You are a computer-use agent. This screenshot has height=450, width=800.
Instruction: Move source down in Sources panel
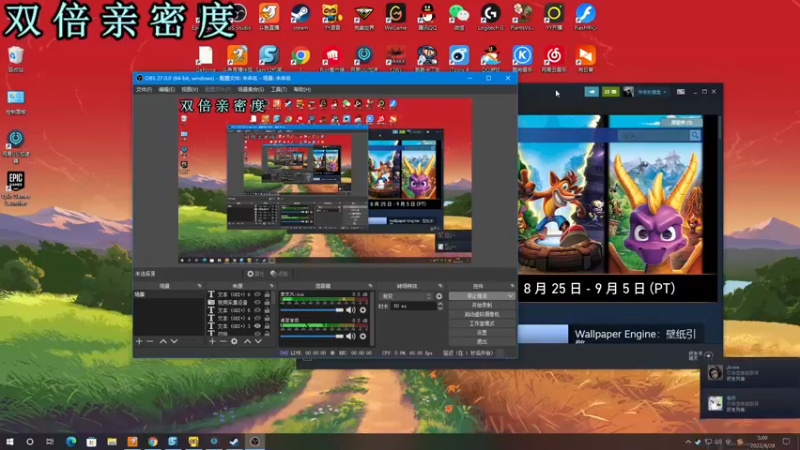(x=258, y=341)
